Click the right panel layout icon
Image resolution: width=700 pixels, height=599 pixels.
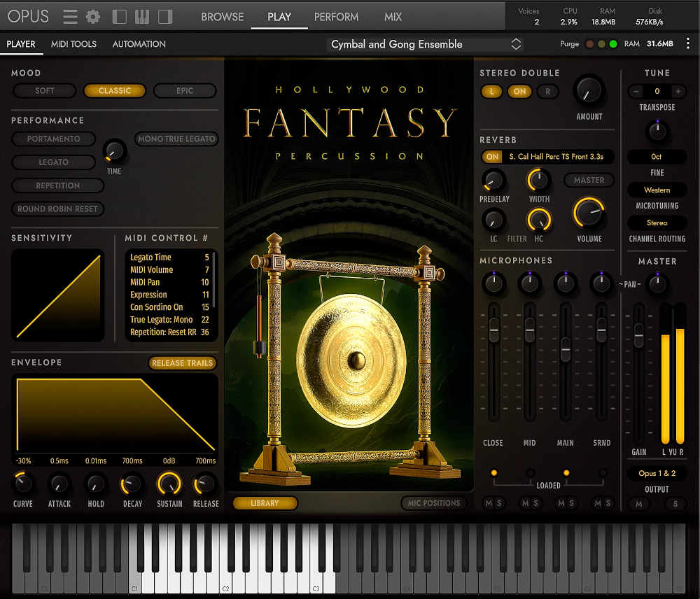[163, 16]
